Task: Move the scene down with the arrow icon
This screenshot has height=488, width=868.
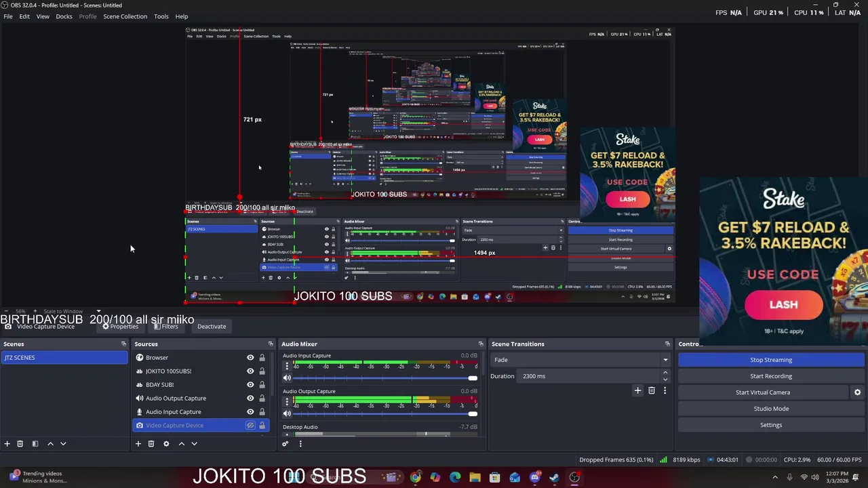Action: (x=63, y=444)
